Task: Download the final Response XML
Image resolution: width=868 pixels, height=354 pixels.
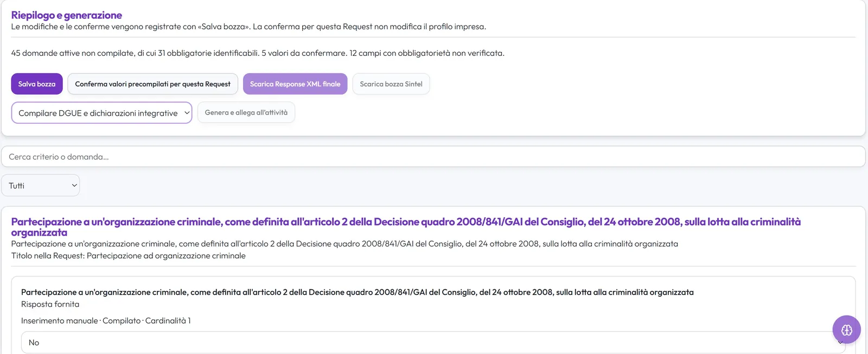Action: 295,84
